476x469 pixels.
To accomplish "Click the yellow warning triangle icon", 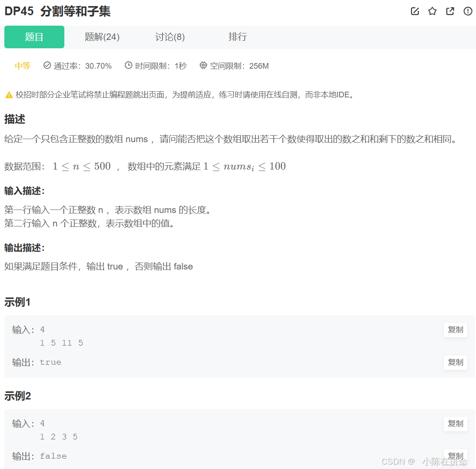I will [x=9, y=95].
